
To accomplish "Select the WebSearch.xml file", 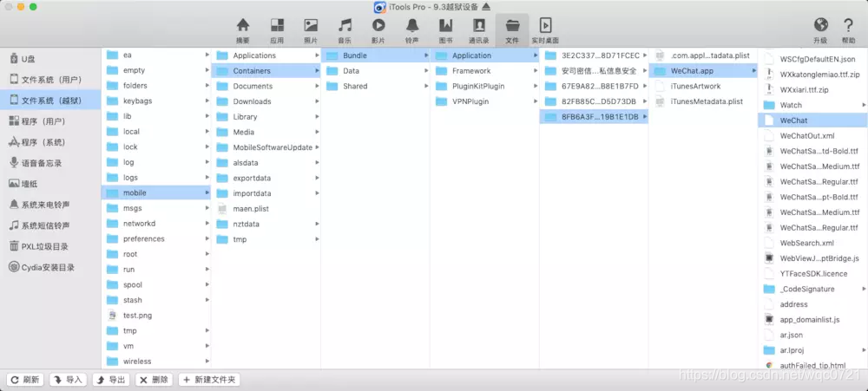I will pyautogui.click(x=812, y=243).
